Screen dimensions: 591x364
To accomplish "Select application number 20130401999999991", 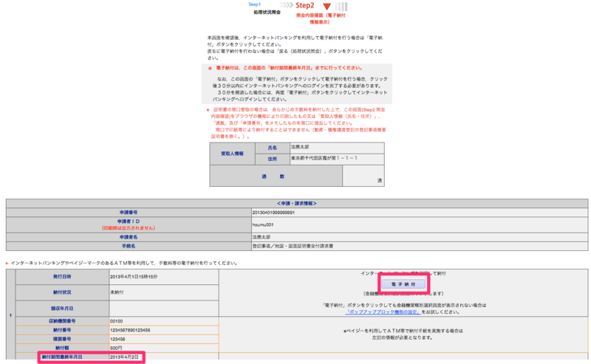I will (x=273, y=213).
